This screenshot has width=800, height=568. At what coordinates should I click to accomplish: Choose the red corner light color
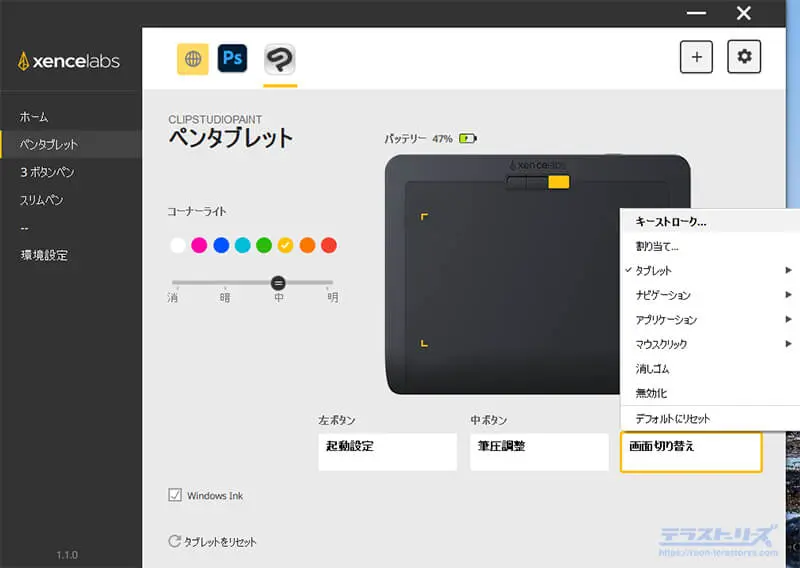click(x=329, y=245)
